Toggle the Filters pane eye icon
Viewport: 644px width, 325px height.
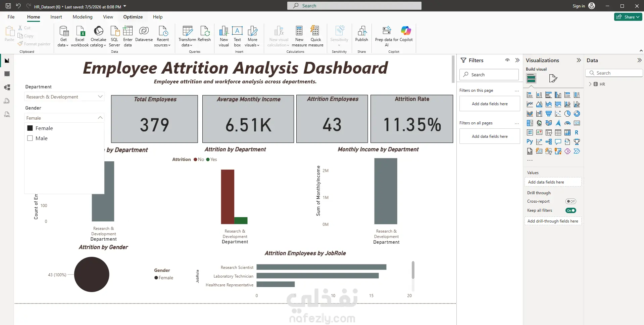507,60
